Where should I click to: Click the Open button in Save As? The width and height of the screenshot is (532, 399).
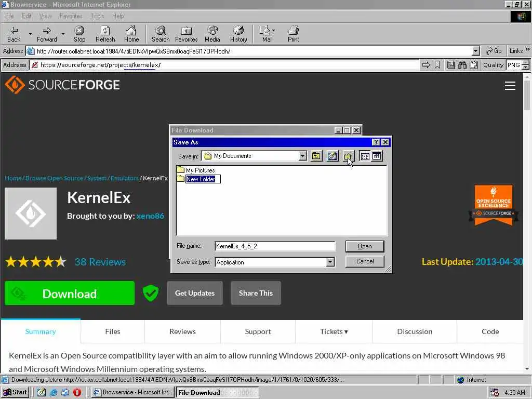(365, 246)
